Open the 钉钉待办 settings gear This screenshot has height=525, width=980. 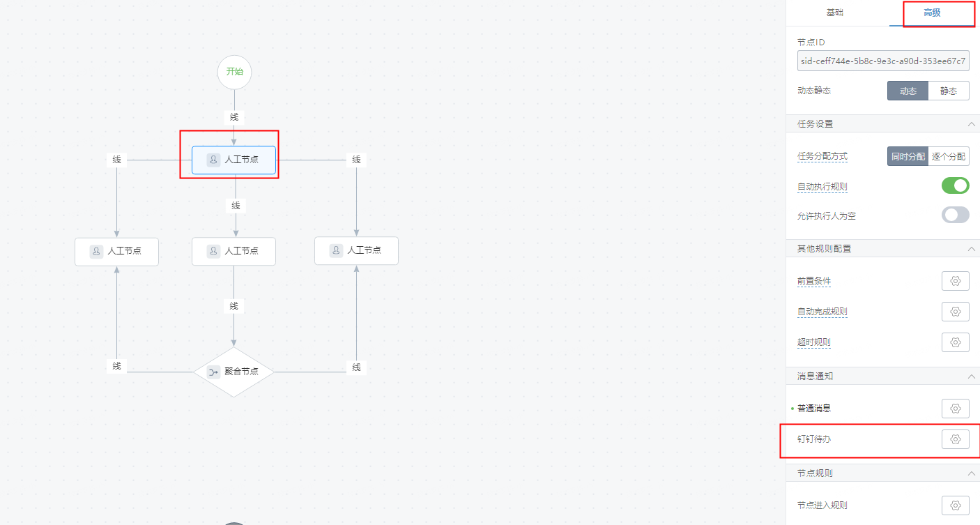point(955,439)
